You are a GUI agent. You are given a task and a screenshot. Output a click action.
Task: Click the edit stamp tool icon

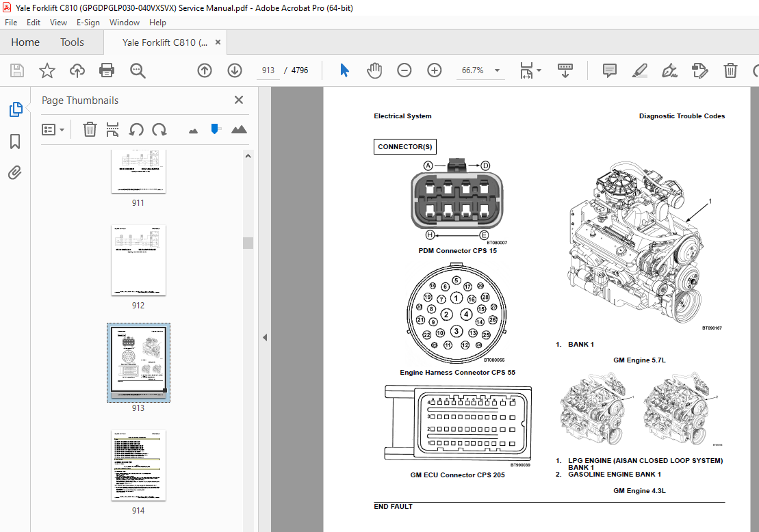click(x=700, y=70)
